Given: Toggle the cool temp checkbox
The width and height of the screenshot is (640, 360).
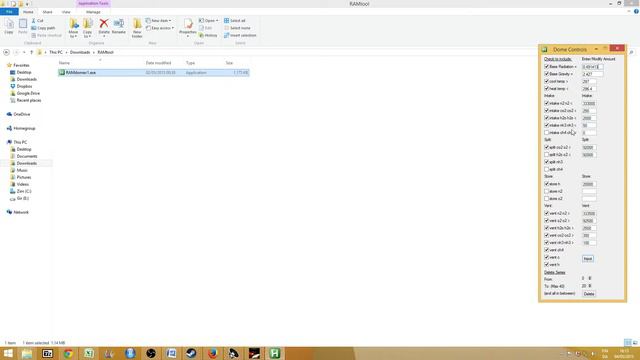Looking at the screenshot, I should [547, 81].
